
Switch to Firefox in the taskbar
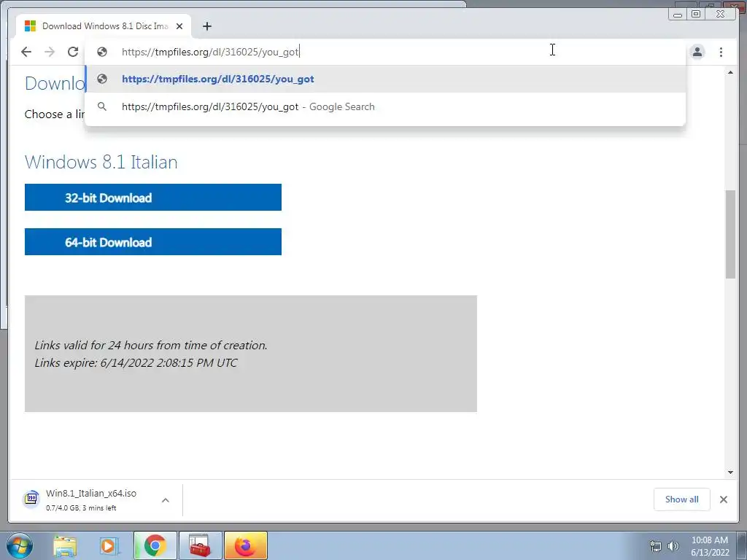[245, 545]
